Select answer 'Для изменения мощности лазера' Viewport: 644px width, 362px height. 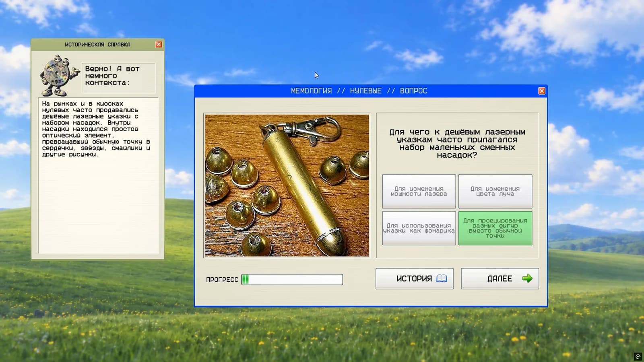pyautogui.click(x=419, y=191)
